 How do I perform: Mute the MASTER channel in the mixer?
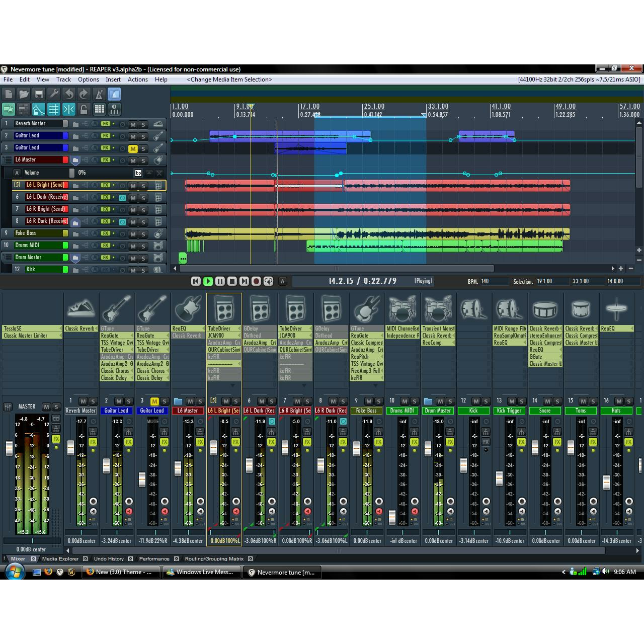click(46, 407)
